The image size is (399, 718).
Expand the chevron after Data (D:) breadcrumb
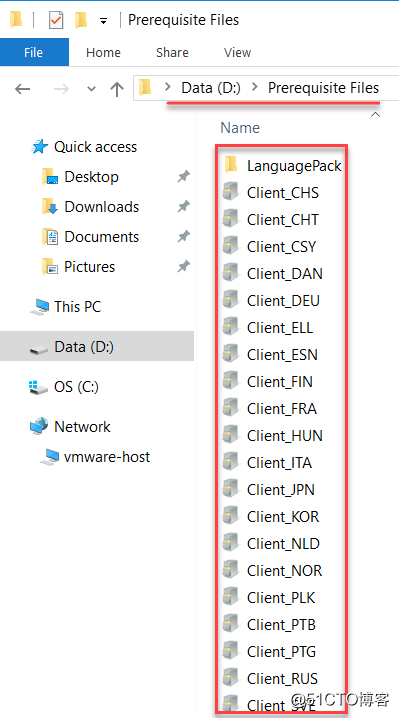tap(255, 87)
